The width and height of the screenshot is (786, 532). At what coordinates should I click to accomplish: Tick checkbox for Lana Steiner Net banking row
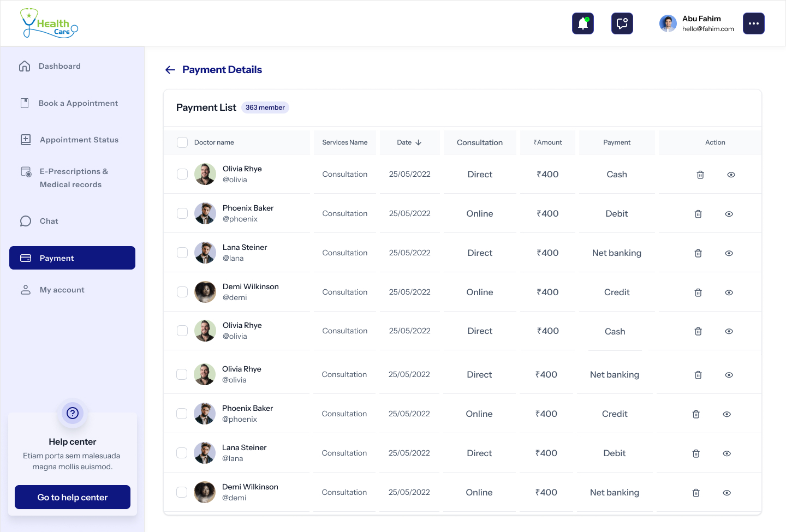(x=182, y=253)
